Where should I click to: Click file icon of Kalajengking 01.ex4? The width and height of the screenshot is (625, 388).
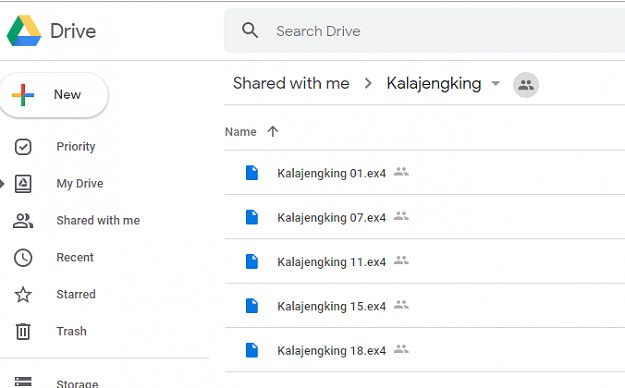(x=252, y=173)
